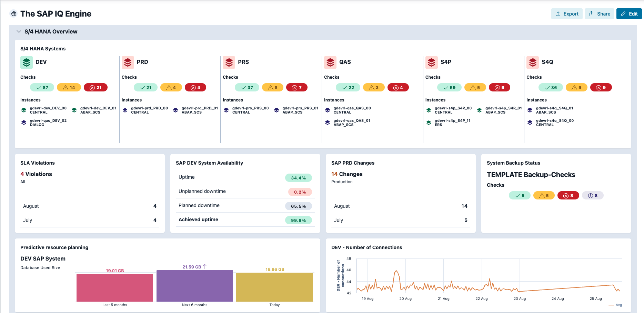Click the globe icon beside the dashboard title
This screenshot has height=313, width=644.
coord(13,14)
